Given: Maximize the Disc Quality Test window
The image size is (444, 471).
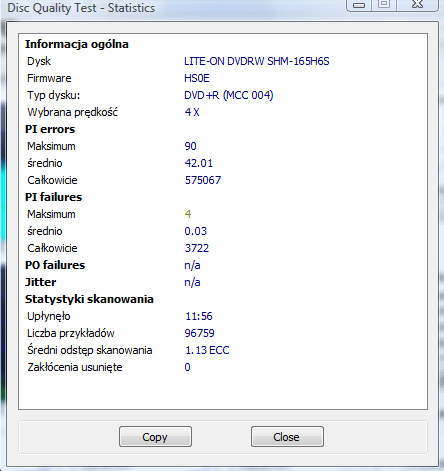Looking at the screenshot, I should pos(384,4).
